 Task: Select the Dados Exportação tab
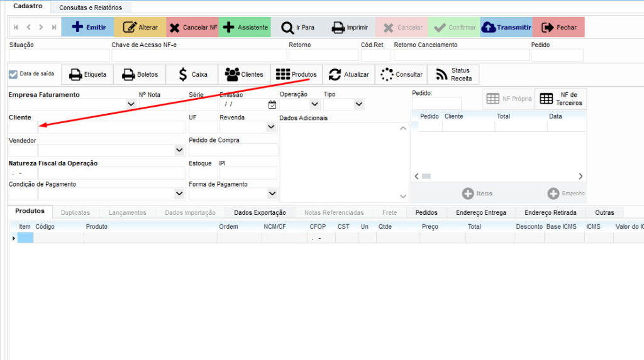(x=260, y=212)
